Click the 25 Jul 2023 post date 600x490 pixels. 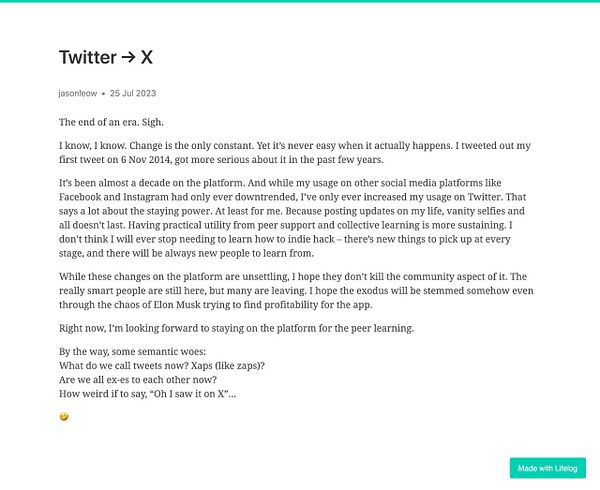coord(133,93)
